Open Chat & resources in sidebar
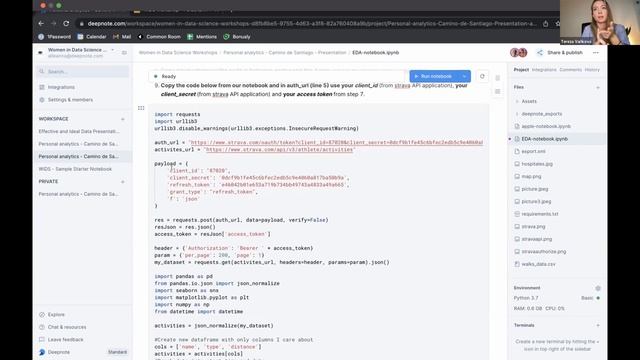This screenshot has width=640, height=360. click(x=62, y=327)
